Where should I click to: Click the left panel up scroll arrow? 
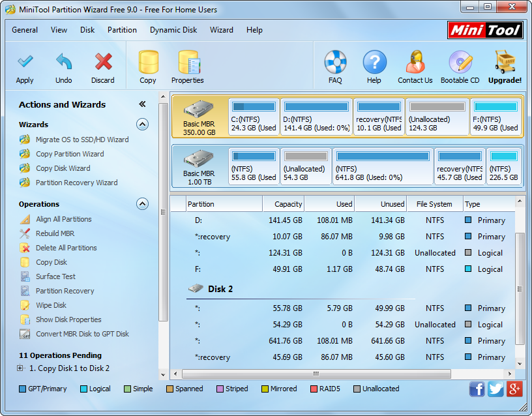(163, 97)
